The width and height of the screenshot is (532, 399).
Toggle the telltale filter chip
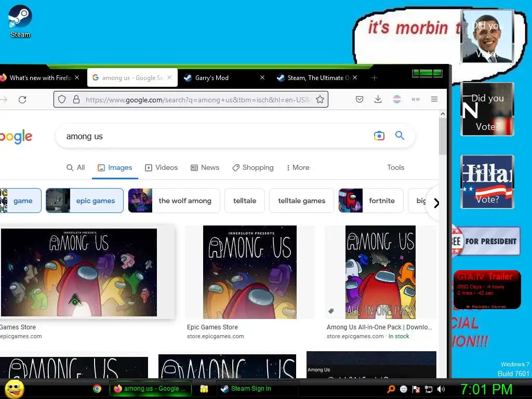tap(245, 201)
